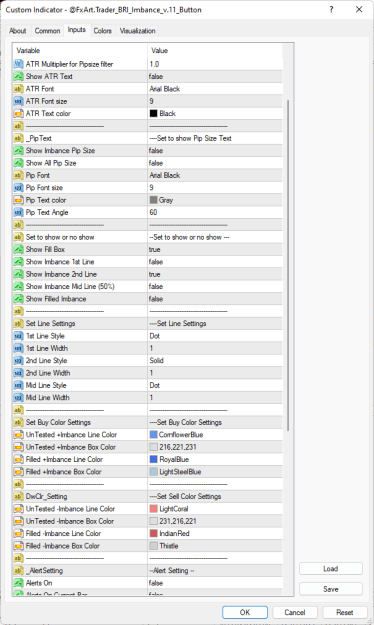Click the color icon beside Filled +Imbance Box Color
This screenshot has height=625, width=374.
point(18,472)
